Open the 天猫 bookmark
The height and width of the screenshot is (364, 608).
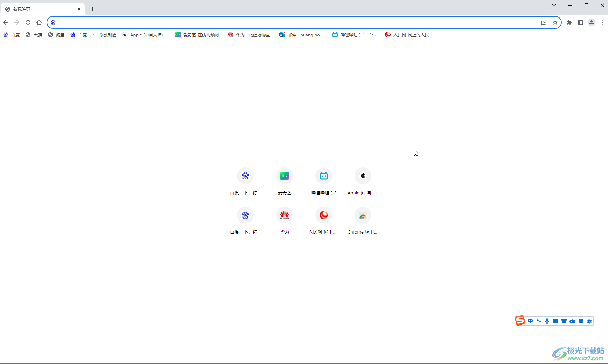click(34, 35)
